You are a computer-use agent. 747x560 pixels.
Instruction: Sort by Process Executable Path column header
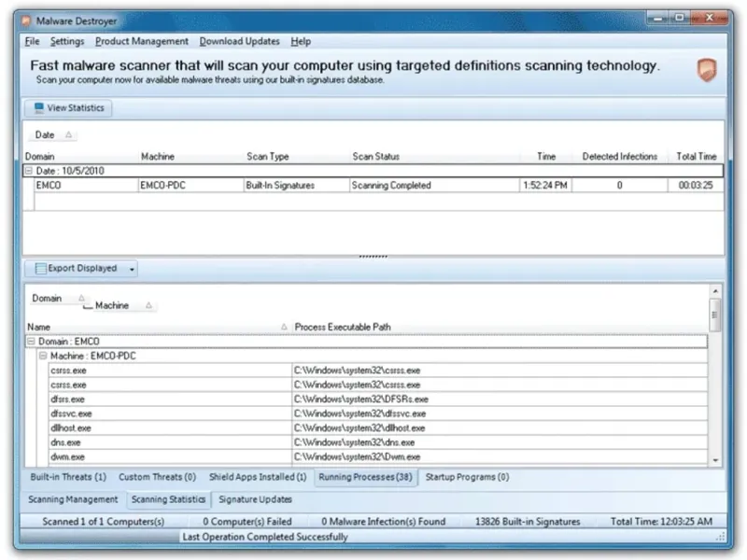[500, 328]
